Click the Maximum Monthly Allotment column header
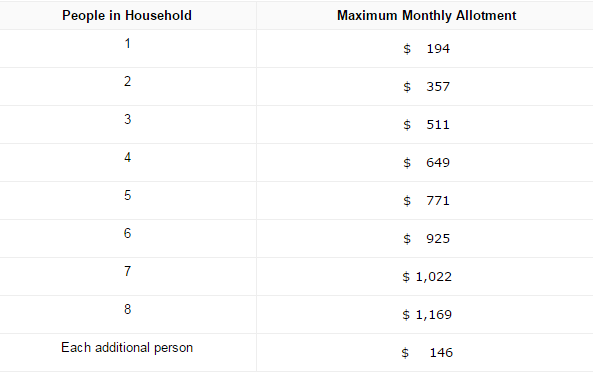This screenshot has width=593, height=372. pyautogui.click(x=427, y=16)
